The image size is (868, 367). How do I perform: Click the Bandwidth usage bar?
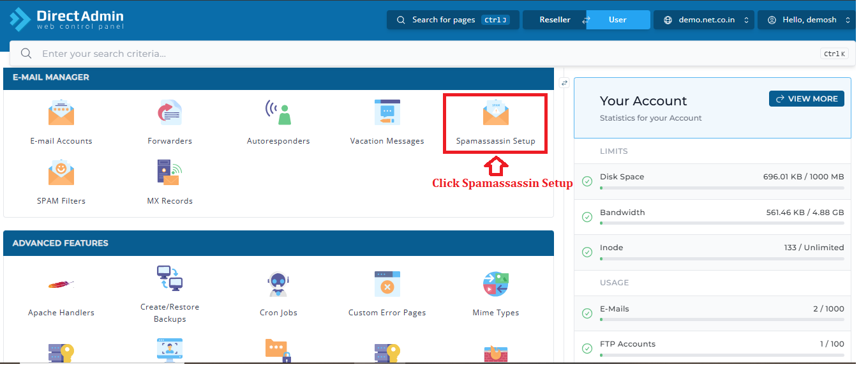(722, 223)
